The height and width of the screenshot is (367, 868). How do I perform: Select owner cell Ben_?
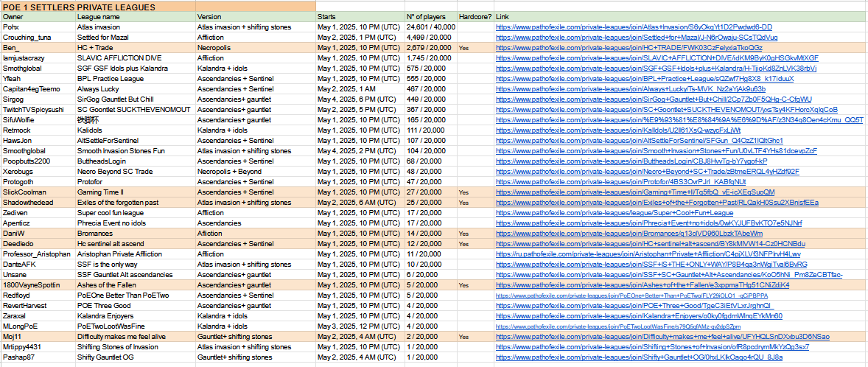click(x=38, y=48)
